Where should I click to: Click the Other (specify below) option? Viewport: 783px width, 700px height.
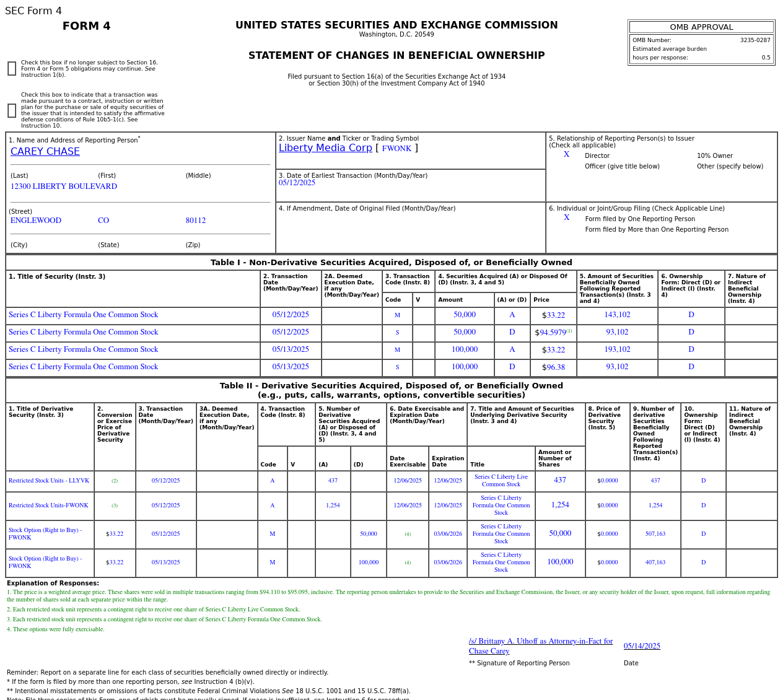[x=730, y=167]
